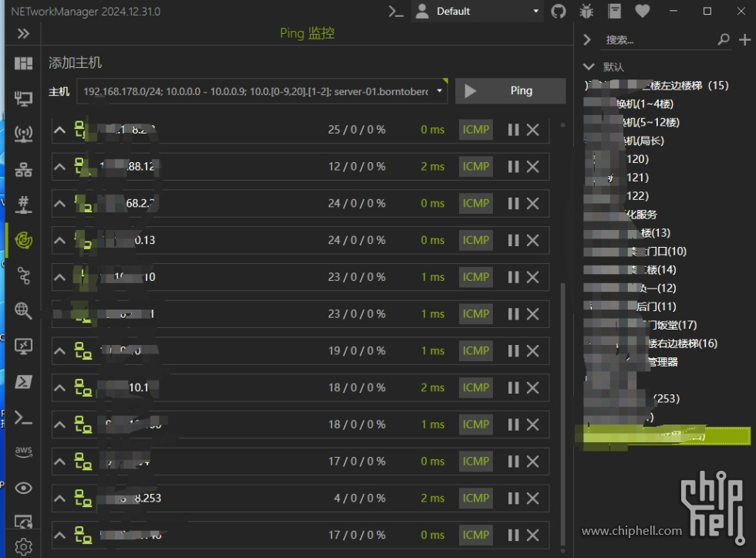Screen dimensions: 756x558
Task: Click the ICMP label in the 12 / 0 / 0 % row
Action: click(x=476, y=167)
